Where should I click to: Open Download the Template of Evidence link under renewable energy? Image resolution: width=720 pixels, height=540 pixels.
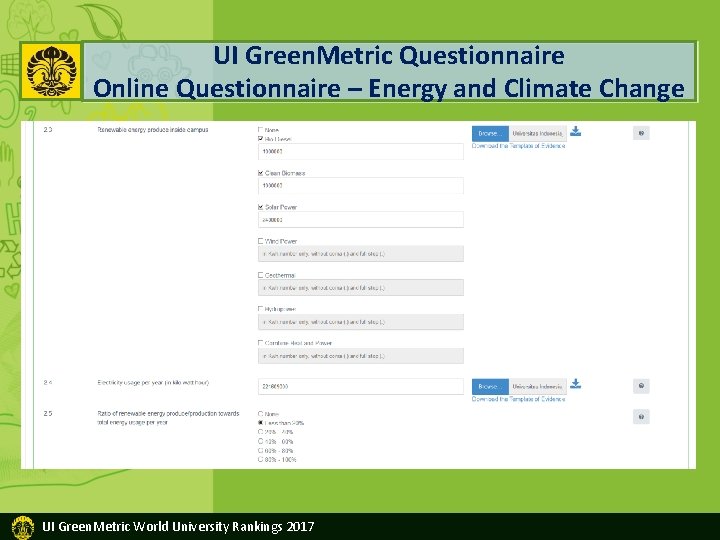[518, 146]
